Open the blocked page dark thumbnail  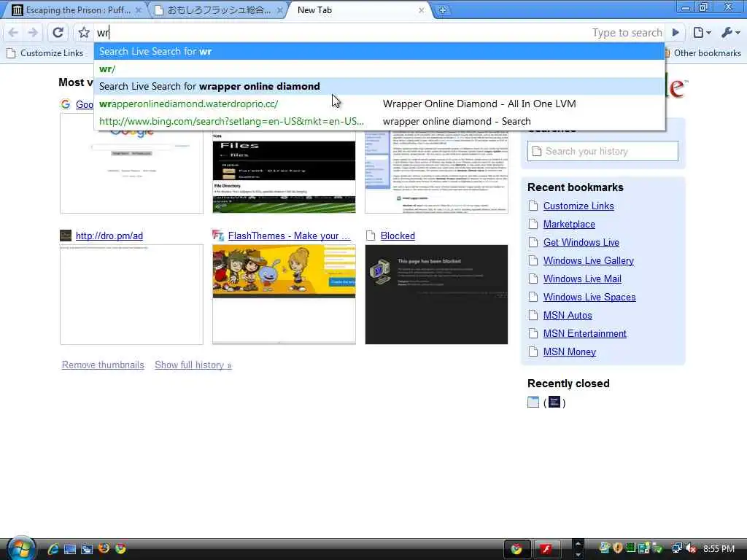coord(436,295)
